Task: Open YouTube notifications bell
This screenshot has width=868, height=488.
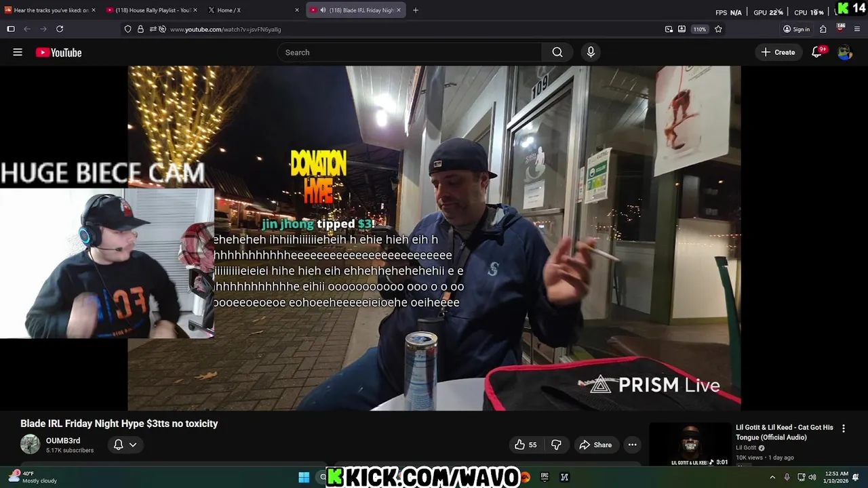Action: coord(817,52)
